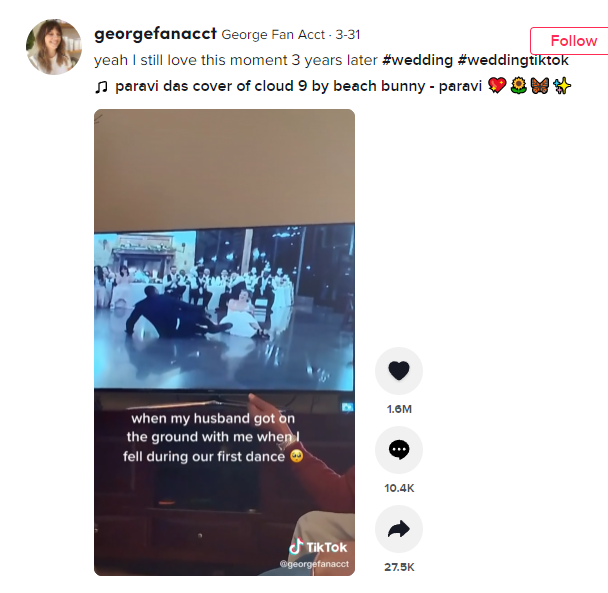The width and height of the screenshot is (608, 593).
Task: Click the @georgefanacct watermark in video
Action: pyautogui.click(x=314, y=564)
